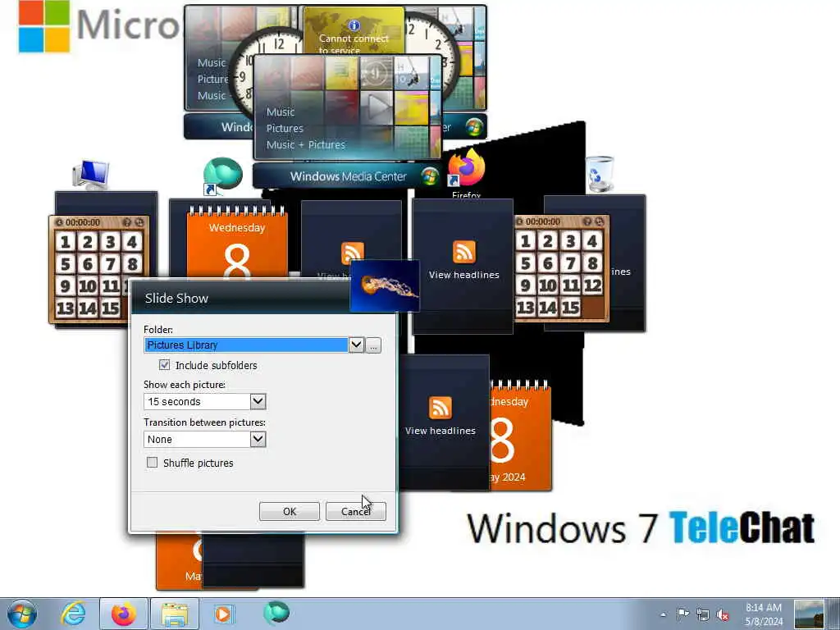Show picture hint on puzzle beside Recycle Bin
Screen dimensions: 840x630
pos(587,221)
